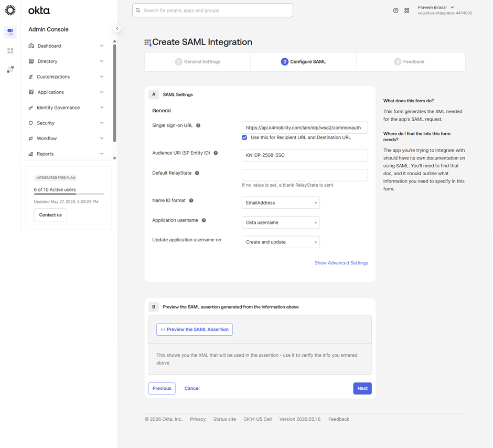Go to General Settings step tab
Screen dimensions: 493x448
pos(197,62)
